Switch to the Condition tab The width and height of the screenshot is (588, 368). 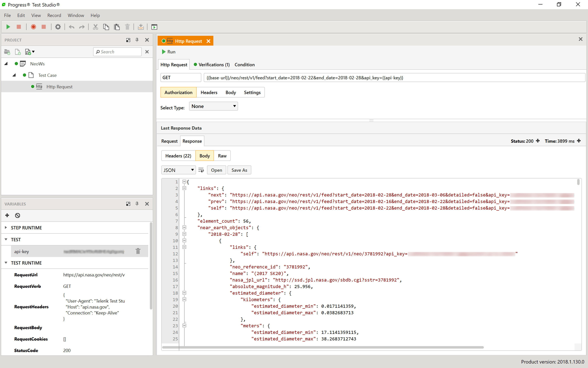click(245, 64)
